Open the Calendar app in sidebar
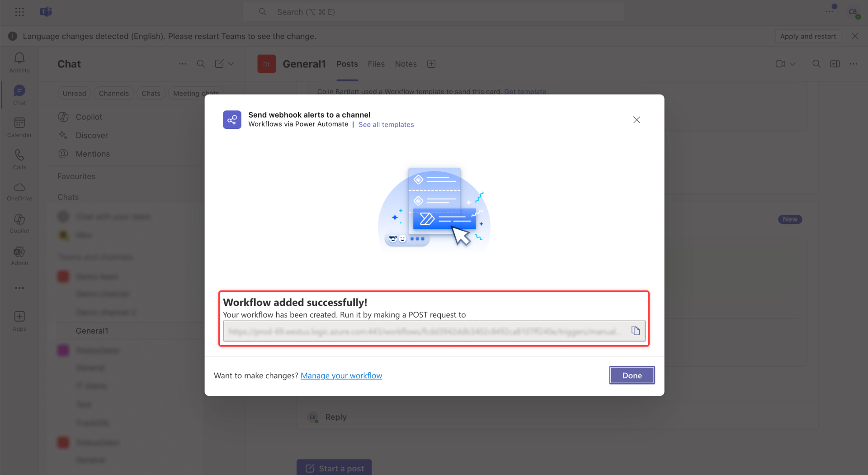 [19, 128]
